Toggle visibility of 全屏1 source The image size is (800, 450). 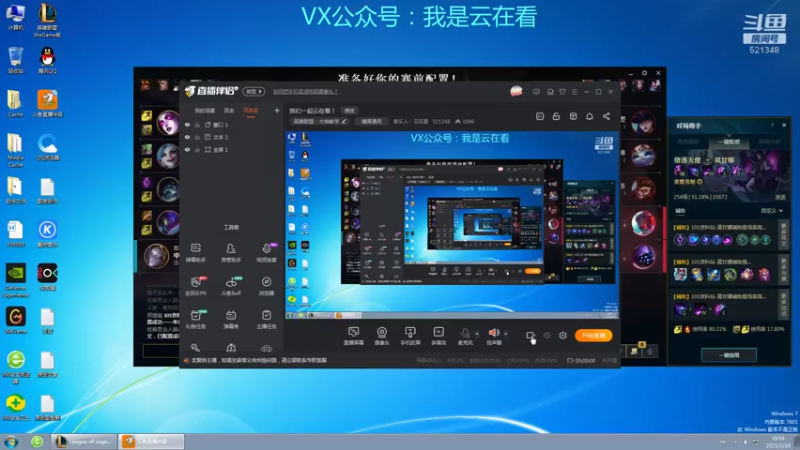[x=187, y=149]
